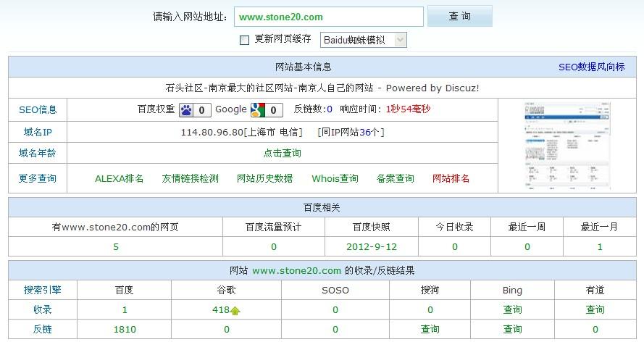This screenshot has width=644, height=342.
Task: Click the 点击查询 domain age link
Action: (283, 153)
